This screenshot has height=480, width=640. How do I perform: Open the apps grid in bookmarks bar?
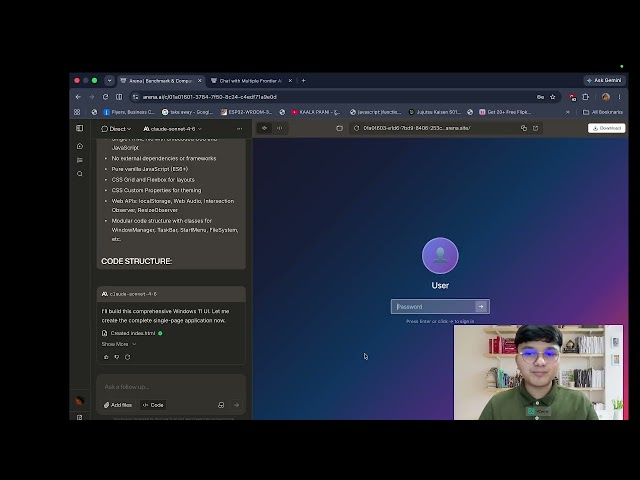[x=77, y=112]
